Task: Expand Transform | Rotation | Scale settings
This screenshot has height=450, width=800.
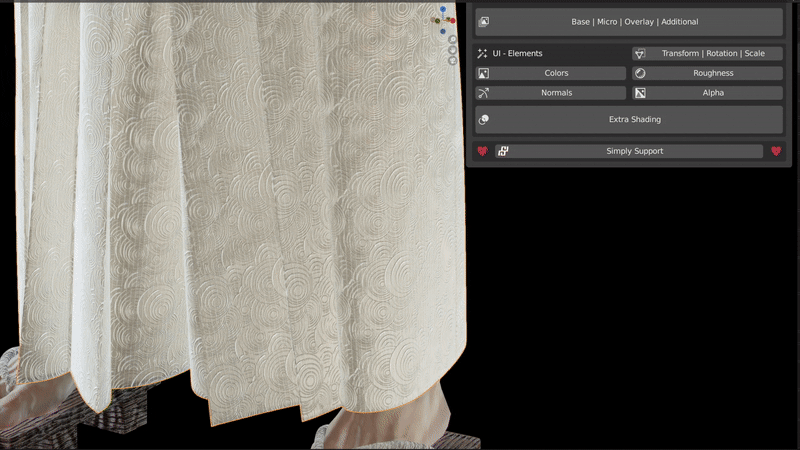Action: coord(707,53)
